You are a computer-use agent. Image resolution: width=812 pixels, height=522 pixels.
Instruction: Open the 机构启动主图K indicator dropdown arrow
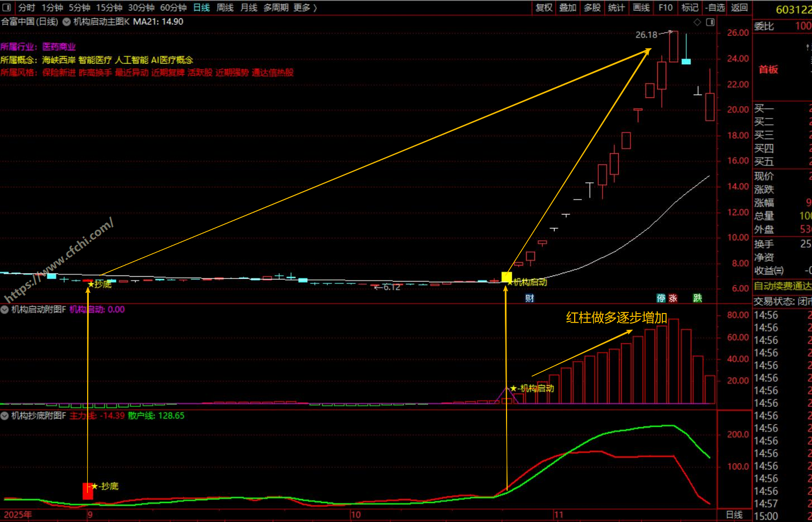pos(66,22)
